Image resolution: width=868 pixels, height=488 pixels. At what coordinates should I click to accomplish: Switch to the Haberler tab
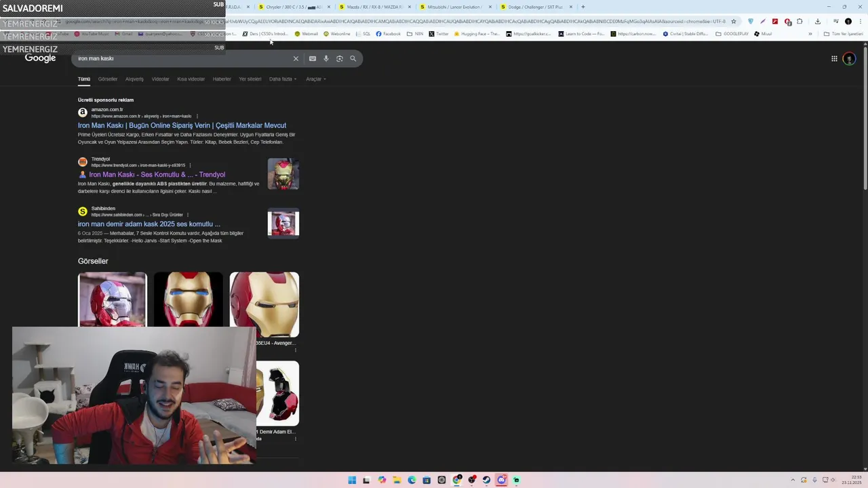coord(222,79)
